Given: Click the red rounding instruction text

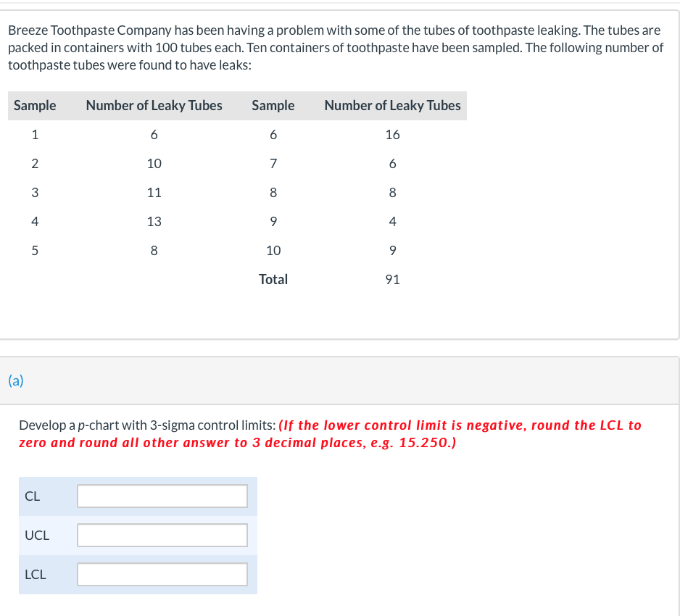Looking at the screenshot, I should pyautogui.click(x=330, y=434).
